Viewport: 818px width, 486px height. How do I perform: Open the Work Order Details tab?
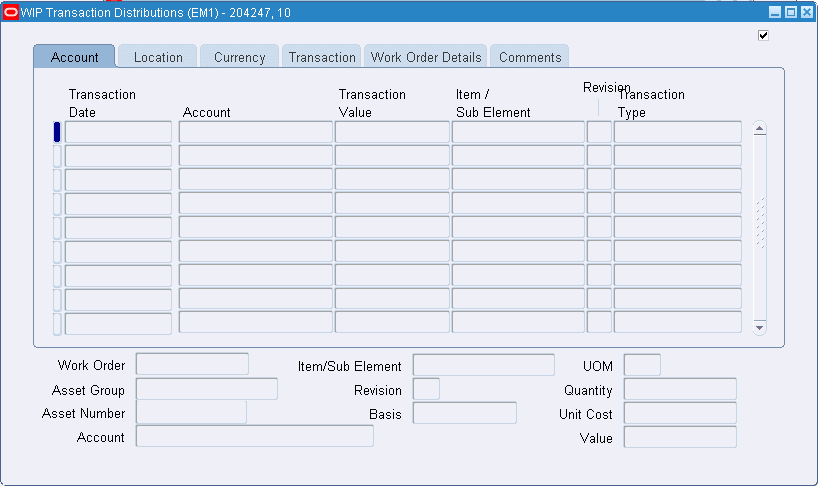click(426, 57)
